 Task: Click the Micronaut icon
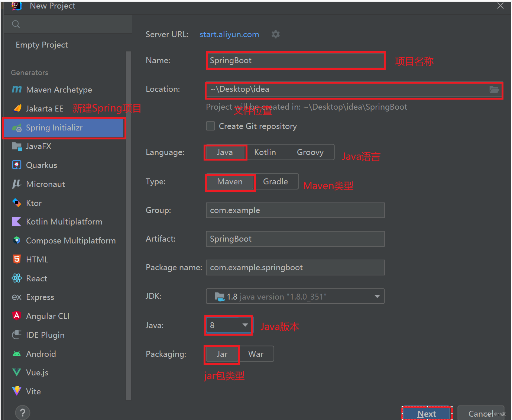pos(17,184)
